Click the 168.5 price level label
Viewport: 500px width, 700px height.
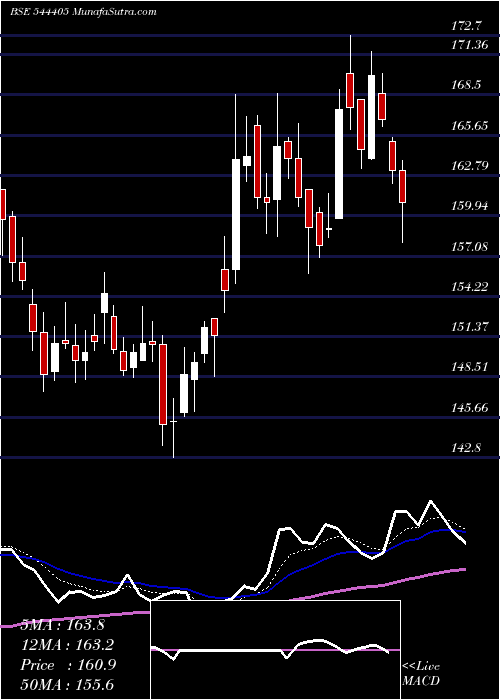[x=466, y=85]
